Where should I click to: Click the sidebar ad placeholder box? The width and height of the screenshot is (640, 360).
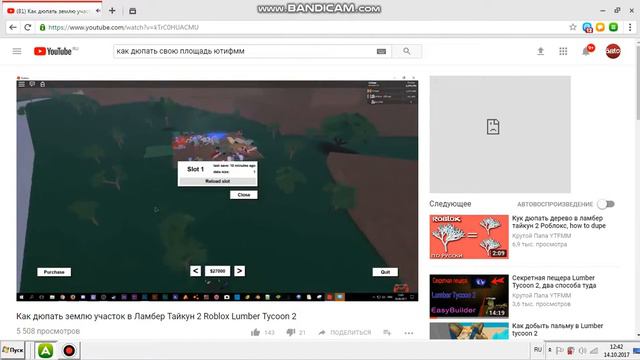pos(500,134)
